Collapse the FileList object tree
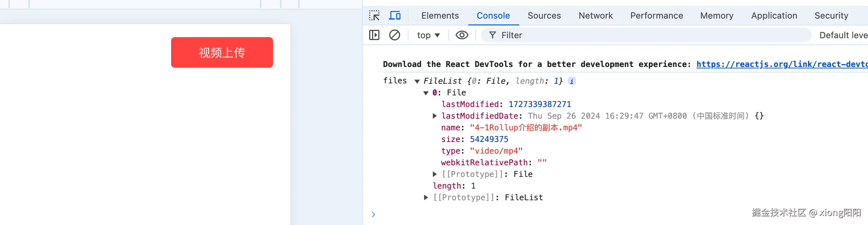This screenshot has width=868, height=225. [417, 81]
